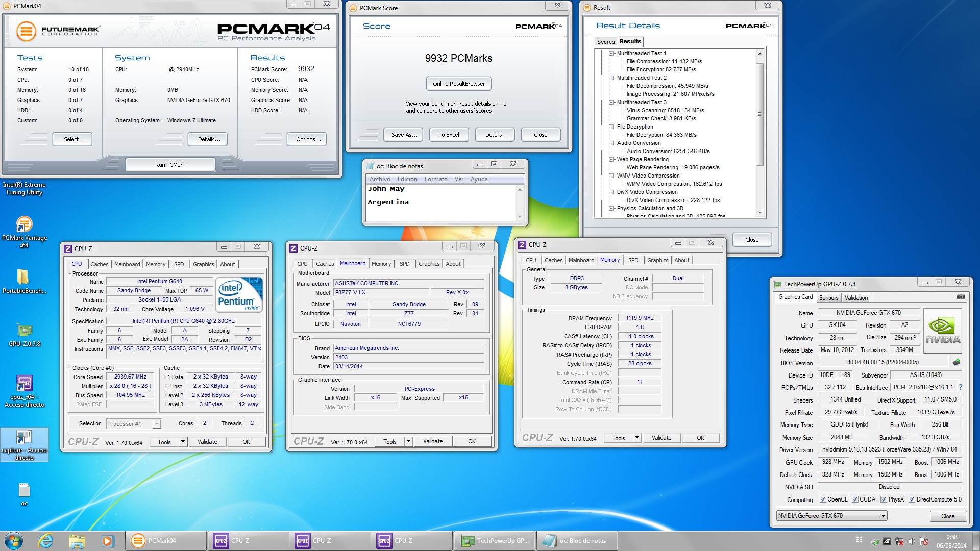Click Close button in GPU-Z window
This screenshot has width=980, height=551.
pyautogui.click(x=948, y=516)
